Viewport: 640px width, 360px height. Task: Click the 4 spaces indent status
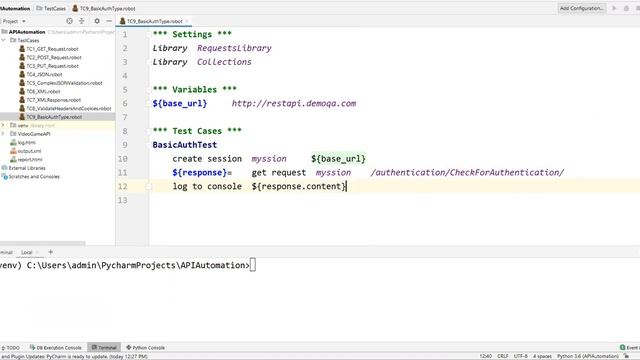pyautogui.click(x=542, y=356)
